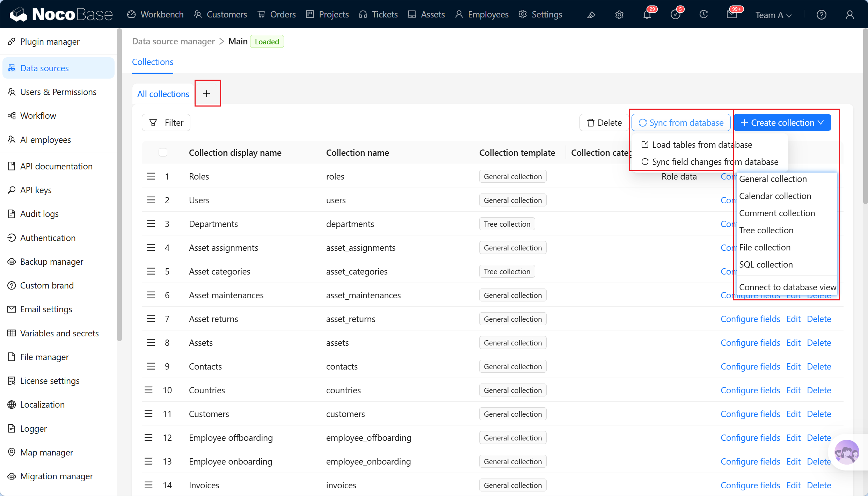Image resolution: width=868 pixels, height=496 pixels.
Task: Click the drag handle for Asset assignments row
Action: coord(151,248)
